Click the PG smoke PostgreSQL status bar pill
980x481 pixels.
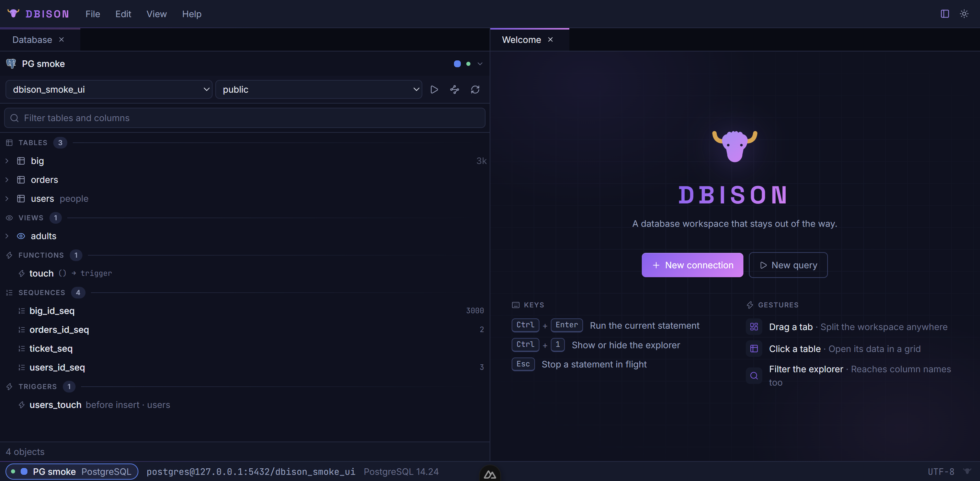pyautogui.click(x=72, y=471)
